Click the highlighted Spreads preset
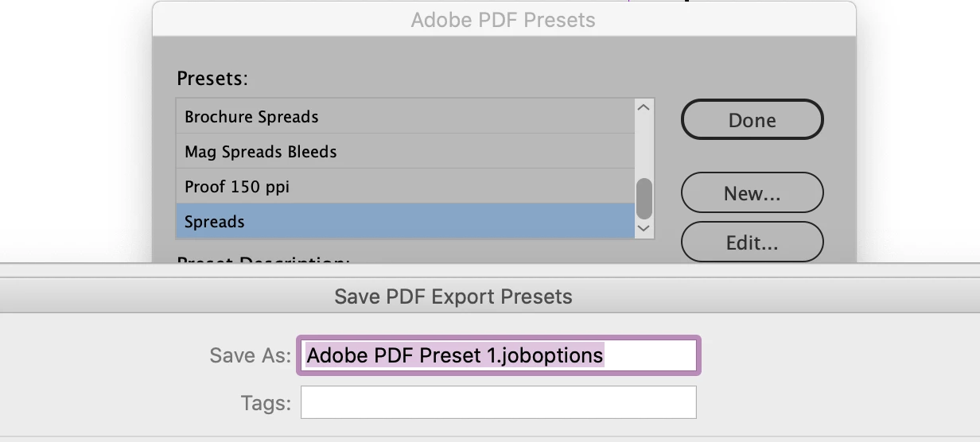 (x=214, y=222)
